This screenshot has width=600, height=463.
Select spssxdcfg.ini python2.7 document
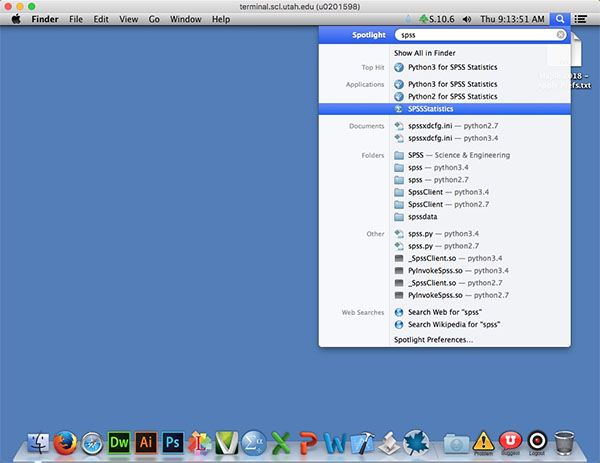point(444,126)
